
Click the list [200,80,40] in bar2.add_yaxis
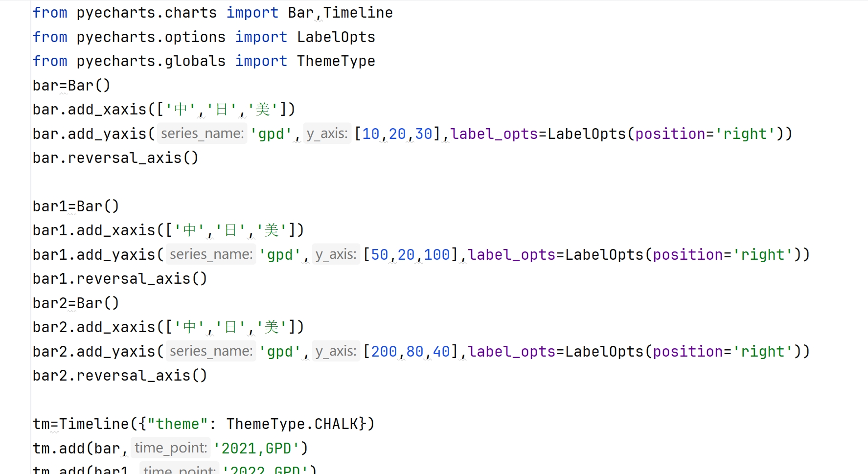click(x=411, y=352)
